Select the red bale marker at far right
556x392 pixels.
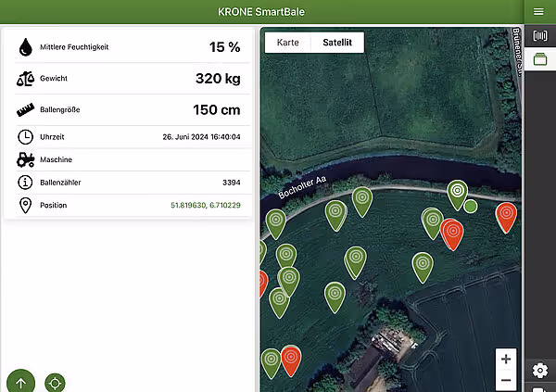point(506,215)
